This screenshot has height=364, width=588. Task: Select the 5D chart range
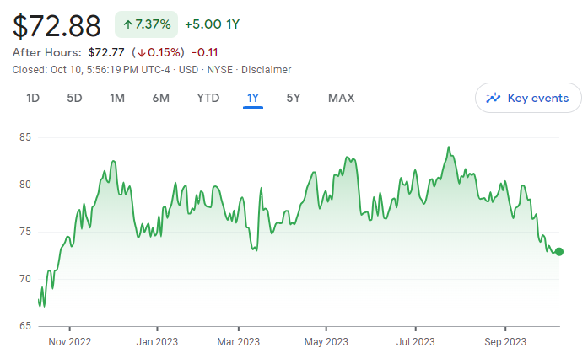74,98
